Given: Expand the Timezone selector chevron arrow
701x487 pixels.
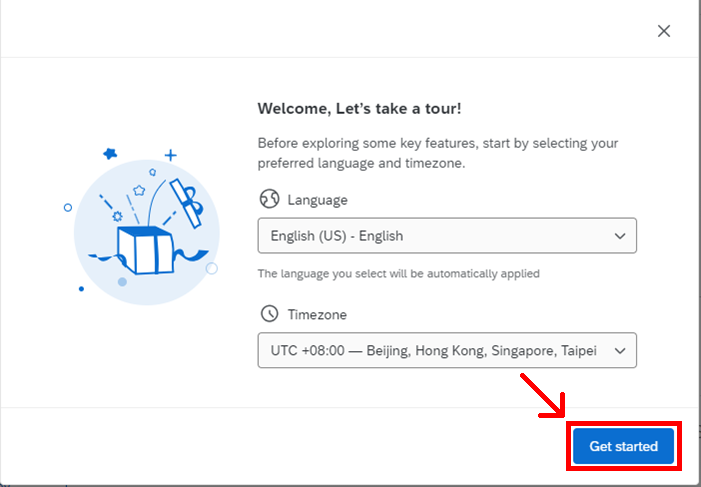Looking at the screenshot, I should (620, 351).
